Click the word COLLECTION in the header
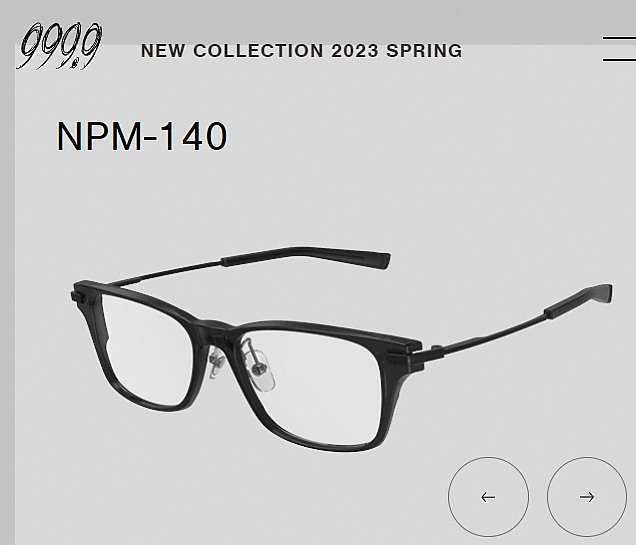The height and width of the screenshot is (545, 636). (258, 51)
